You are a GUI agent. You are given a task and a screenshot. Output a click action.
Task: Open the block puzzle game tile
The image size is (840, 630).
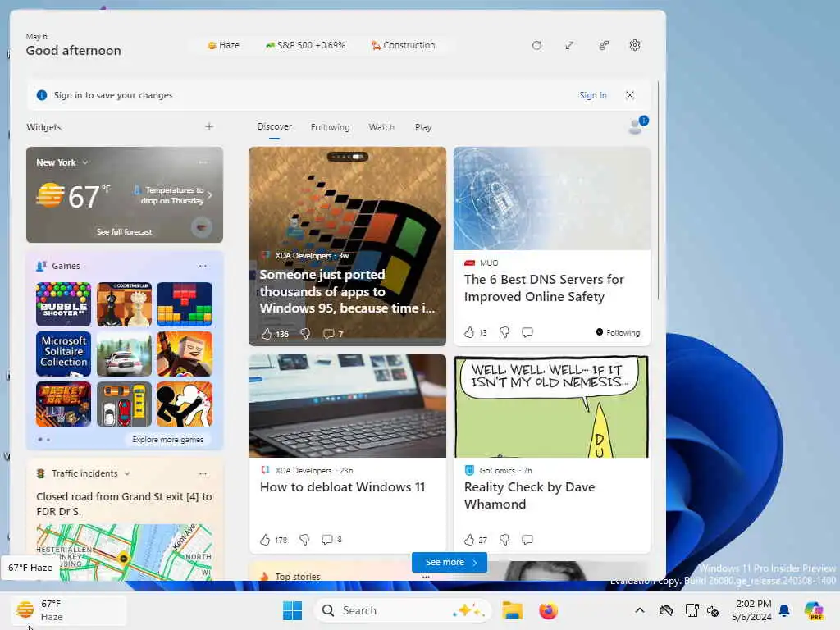point(185,304)
